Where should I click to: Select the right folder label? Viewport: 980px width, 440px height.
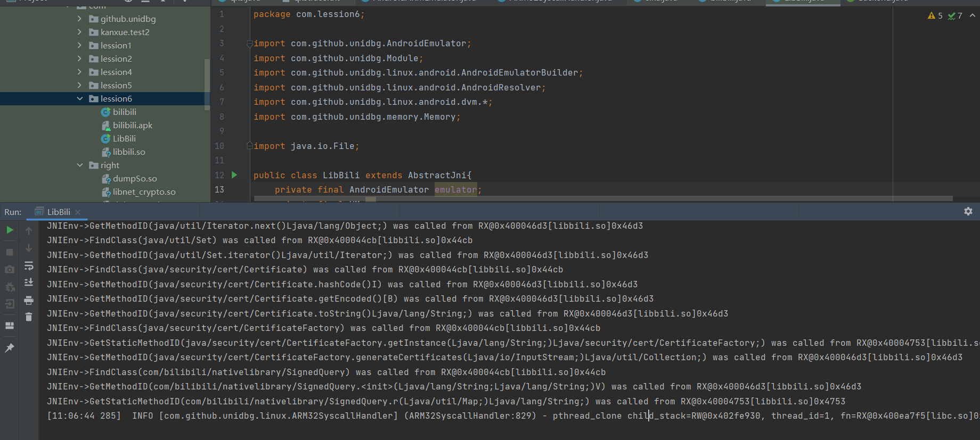coord(110,165)
